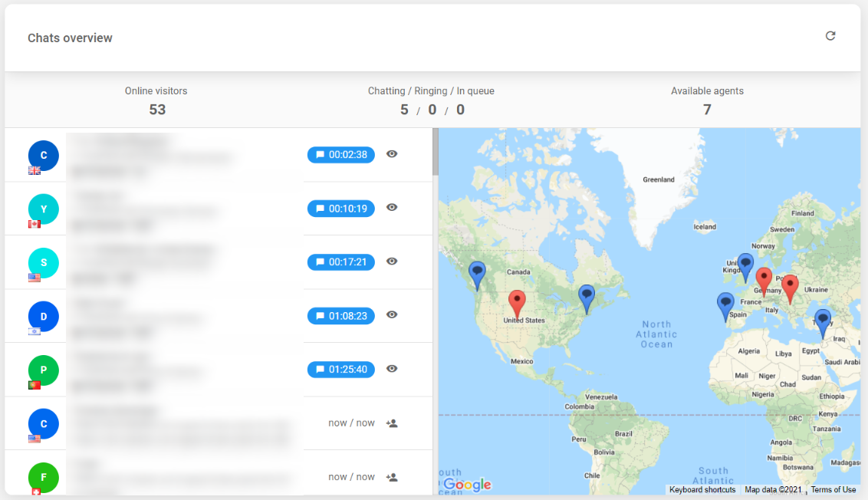The height and width of the screenshot is (500, 868).
Task: Select the red map pin over United States
Action: (518, 302)
